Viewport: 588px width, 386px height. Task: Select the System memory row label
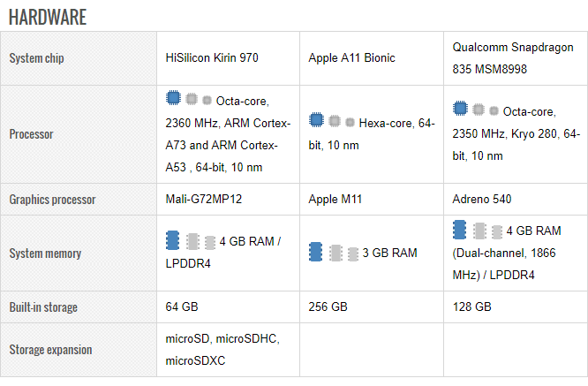tap(45, 254)
